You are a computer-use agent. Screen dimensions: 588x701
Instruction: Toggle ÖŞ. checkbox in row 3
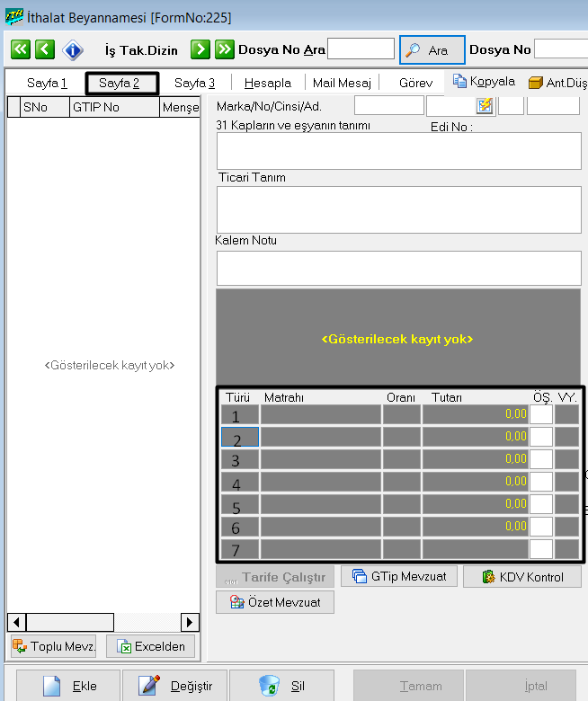541,459
